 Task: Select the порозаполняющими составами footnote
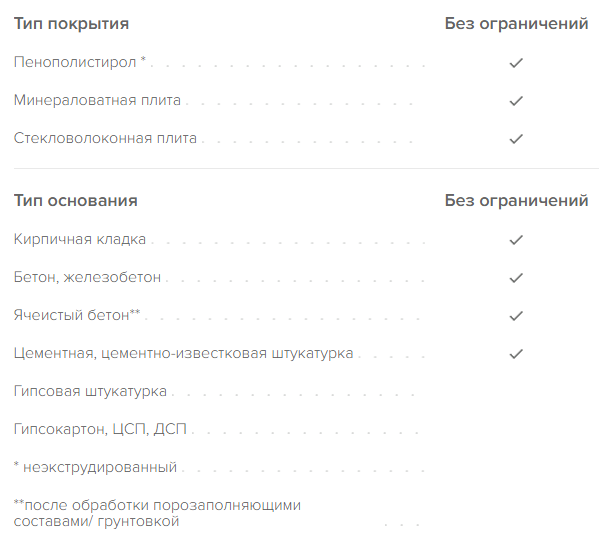click(x=157, y=513)
